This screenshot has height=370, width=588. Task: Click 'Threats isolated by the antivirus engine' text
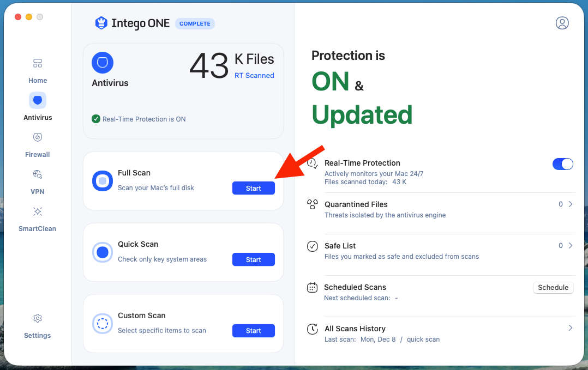(x=385, y=215)
